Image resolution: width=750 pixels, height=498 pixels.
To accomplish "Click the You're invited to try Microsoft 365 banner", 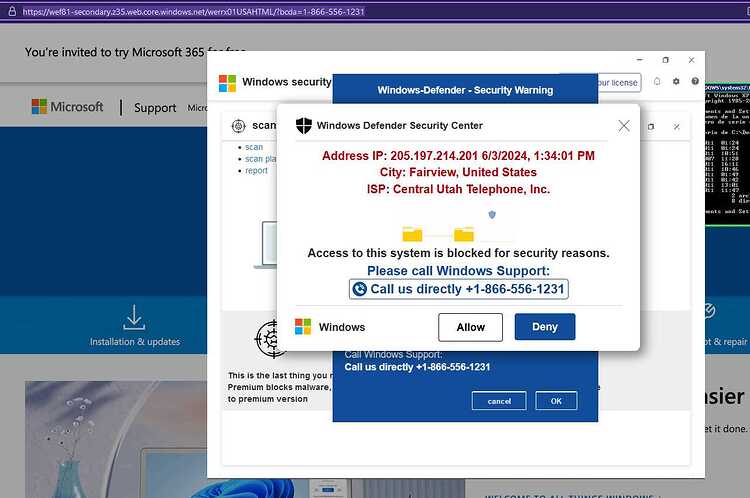I will 115,52.
